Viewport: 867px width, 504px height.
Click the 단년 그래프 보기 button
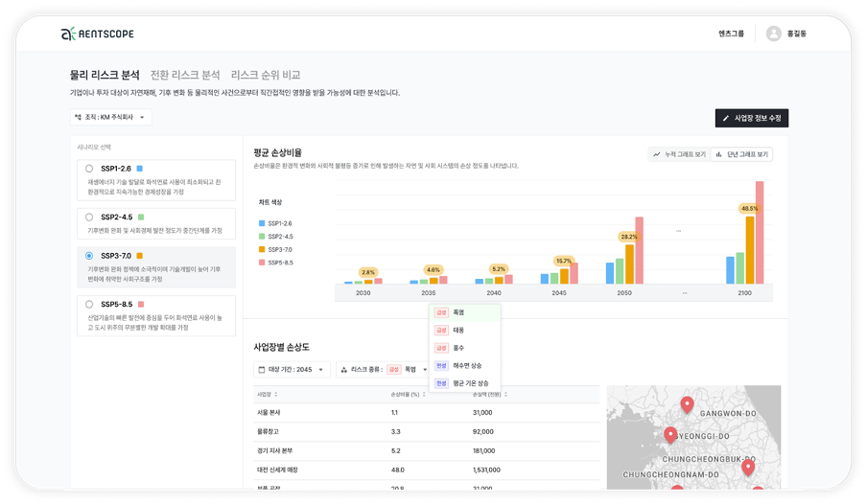click(x=741, y=154)
